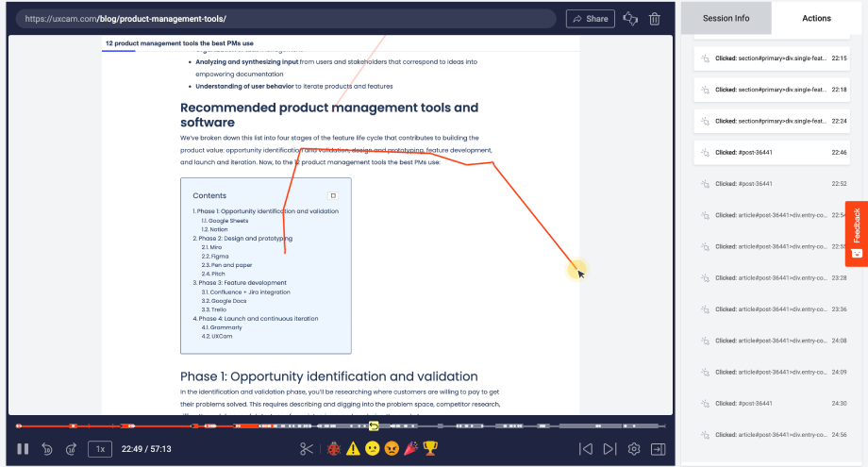Click the Share button
This screenshot has width=868, height=467.
[590, 19]
